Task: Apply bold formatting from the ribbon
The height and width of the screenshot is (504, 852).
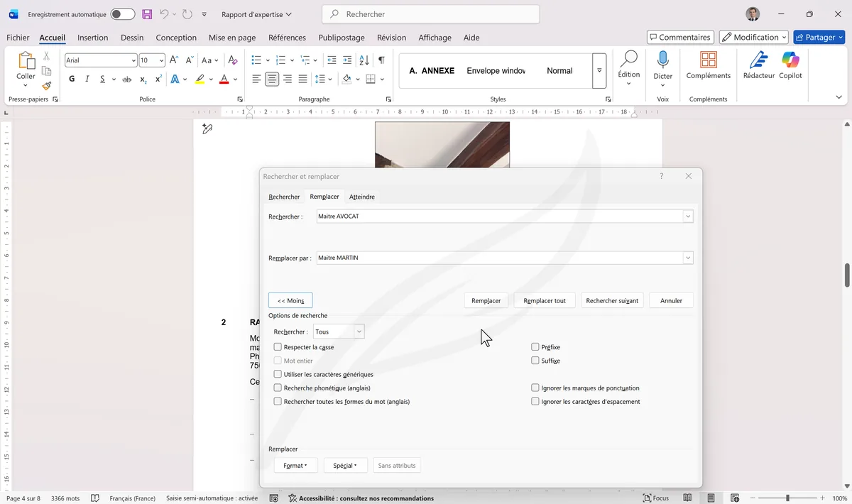Action: click(71, 78)
